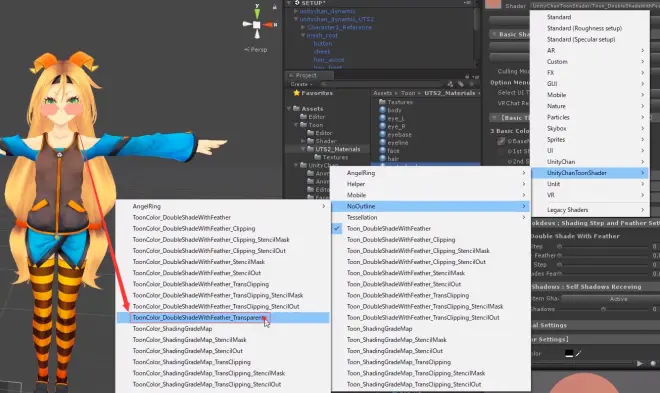Click the Unity scene icon beside SETUP
Viewport: 660px width, 393px height.
point(297,3)
